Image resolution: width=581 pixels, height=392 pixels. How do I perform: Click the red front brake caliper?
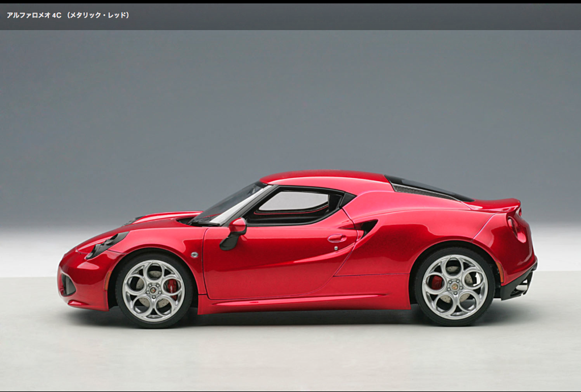click(x=172, y=289)
